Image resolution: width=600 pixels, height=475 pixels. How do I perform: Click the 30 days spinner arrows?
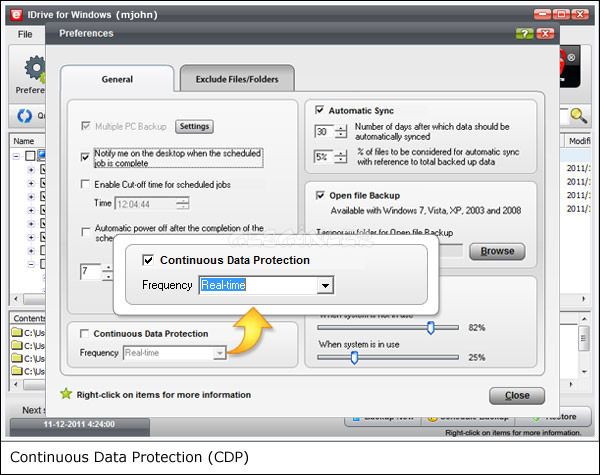click(341, 132)
